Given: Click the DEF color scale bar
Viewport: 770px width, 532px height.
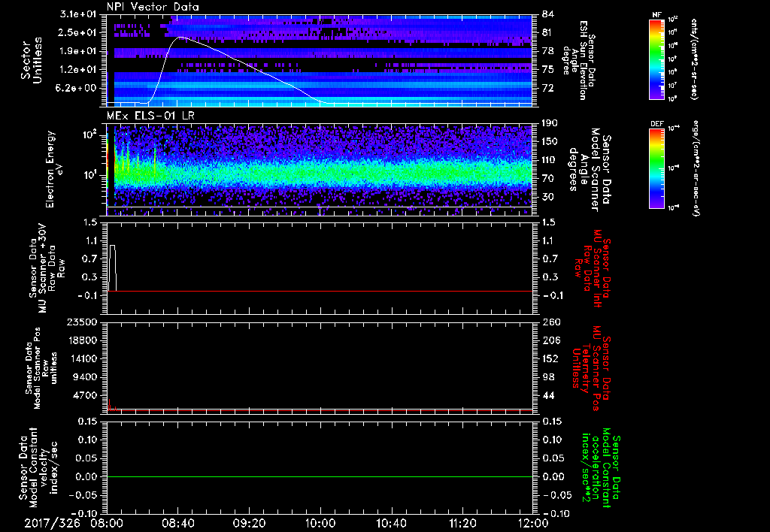Looking at the screenshot, I should point(657,167).
